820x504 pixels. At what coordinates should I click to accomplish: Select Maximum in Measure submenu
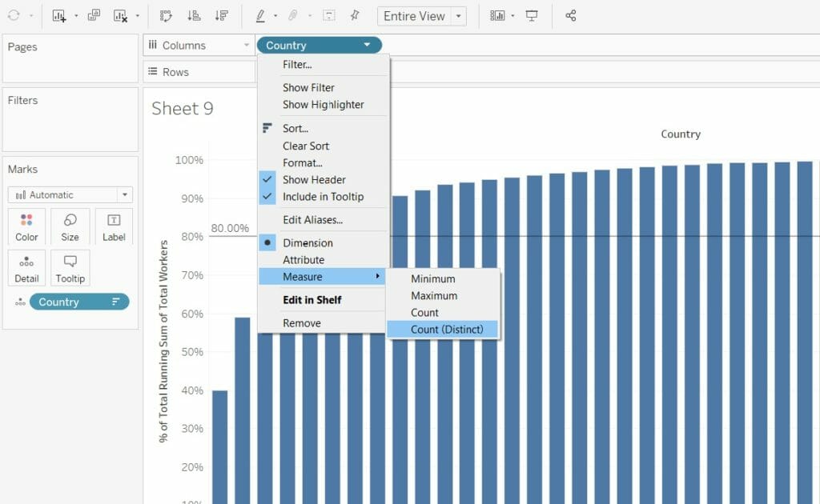(434, 296)
